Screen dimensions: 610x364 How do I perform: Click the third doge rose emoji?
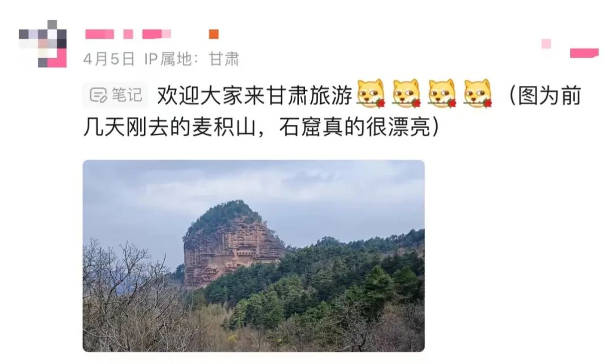(442, 93)
